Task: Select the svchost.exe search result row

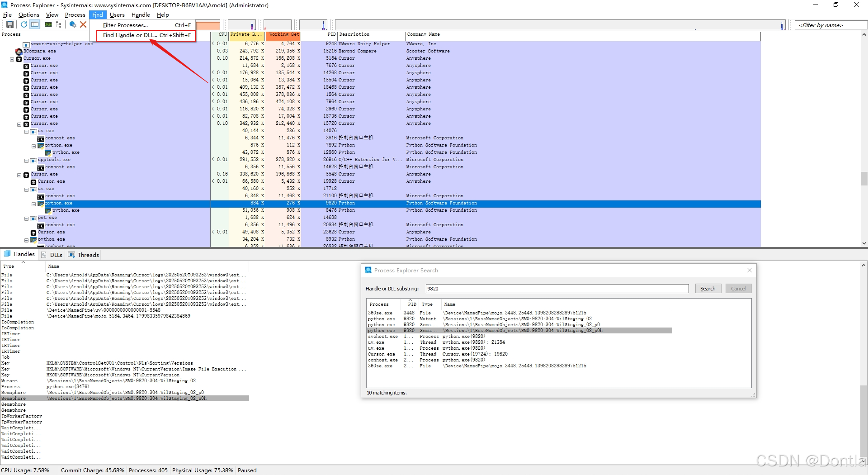Action: coord(519,337)
